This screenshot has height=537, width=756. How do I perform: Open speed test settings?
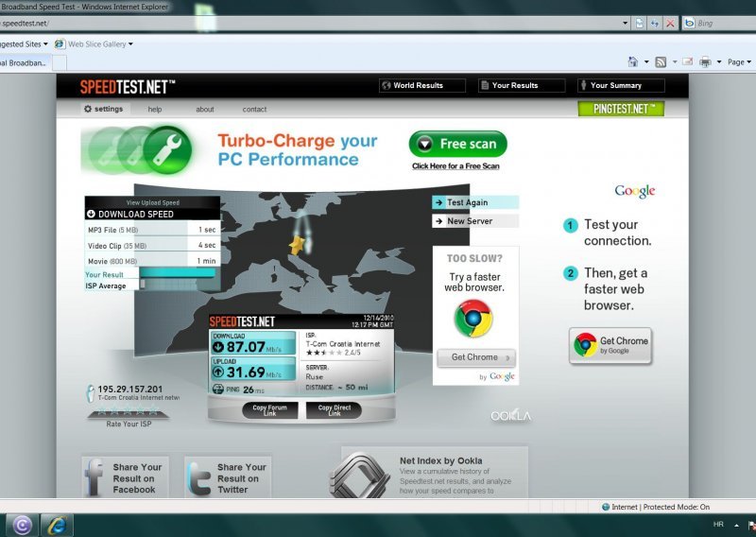tap(103, 109)
